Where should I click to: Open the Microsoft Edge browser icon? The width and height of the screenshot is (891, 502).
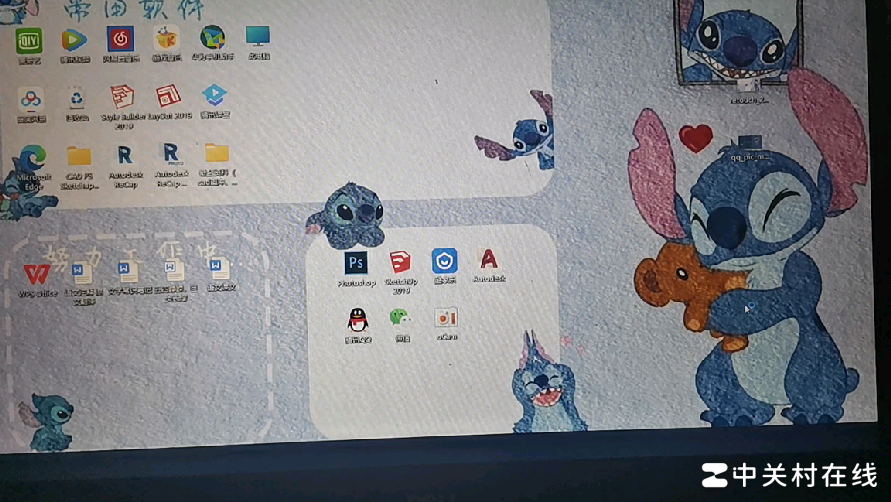[x=33, y=160]
